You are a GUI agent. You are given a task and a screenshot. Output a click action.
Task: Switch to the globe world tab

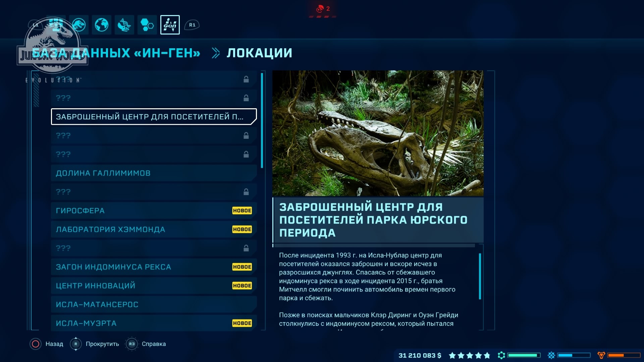coord(102,25)
